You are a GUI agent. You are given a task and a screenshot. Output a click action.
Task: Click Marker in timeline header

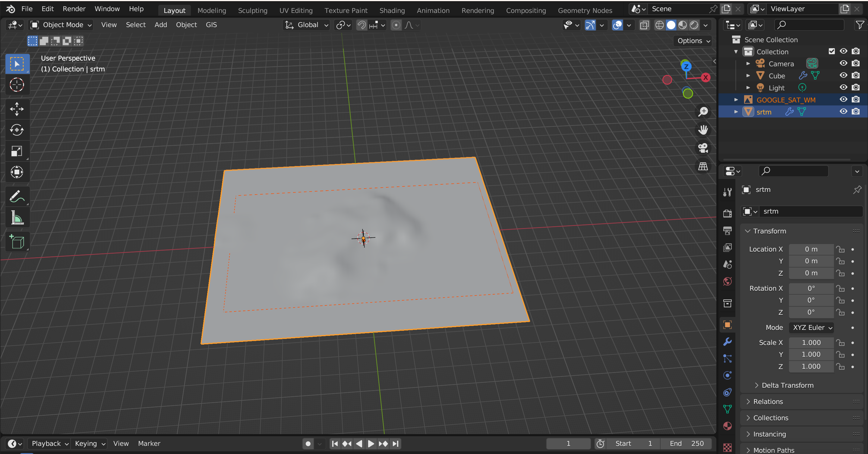[x=149, y=444]
